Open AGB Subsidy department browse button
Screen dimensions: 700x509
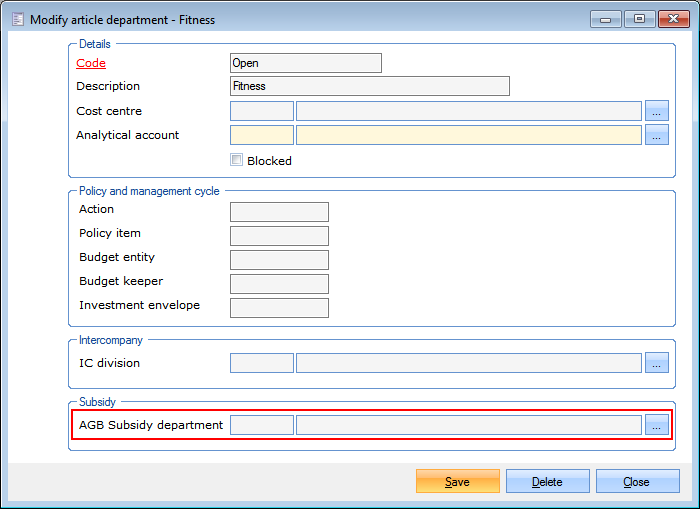(x=656, y=425)
